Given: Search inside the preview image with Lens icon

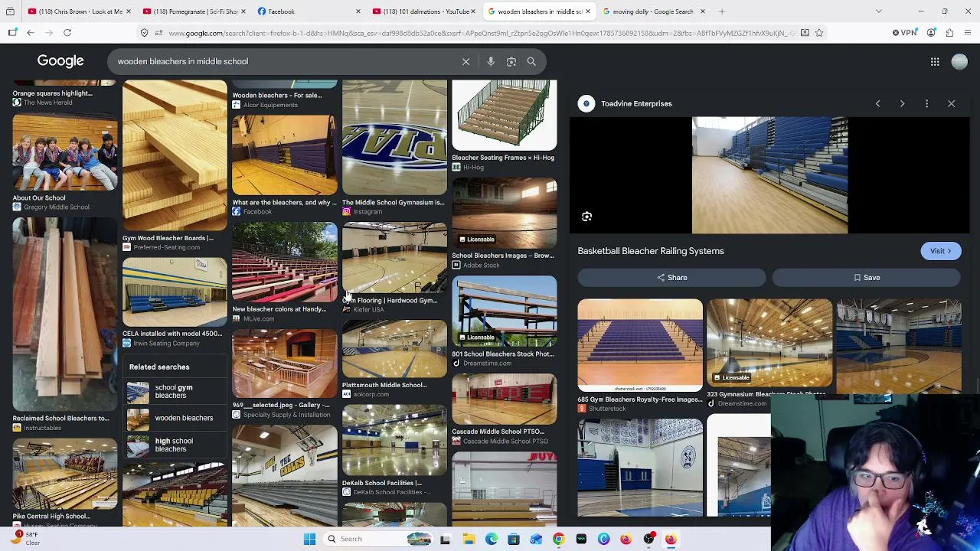Looking at the screenshot, I should coord(586,217).
